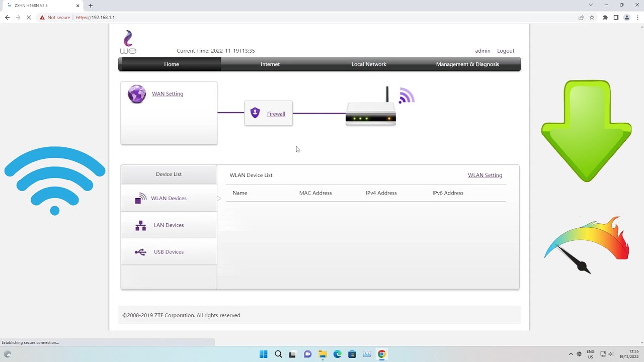Click the Name column header
Screen dimensions: 644x362
pyautogui.click(x=240, y=193)
